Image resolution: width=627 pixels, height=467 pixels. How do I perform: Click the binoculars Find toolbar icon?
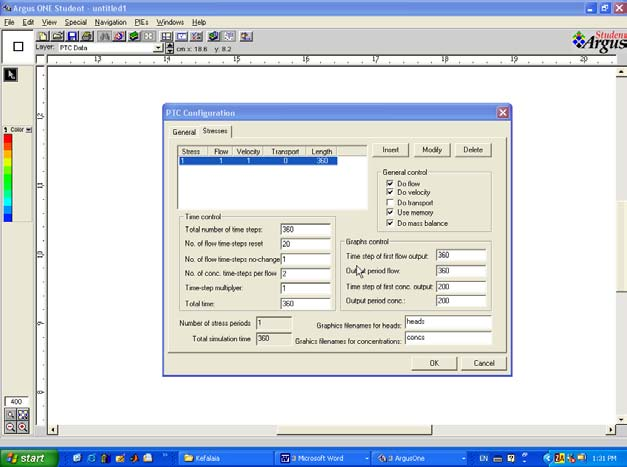click(104, 36)
